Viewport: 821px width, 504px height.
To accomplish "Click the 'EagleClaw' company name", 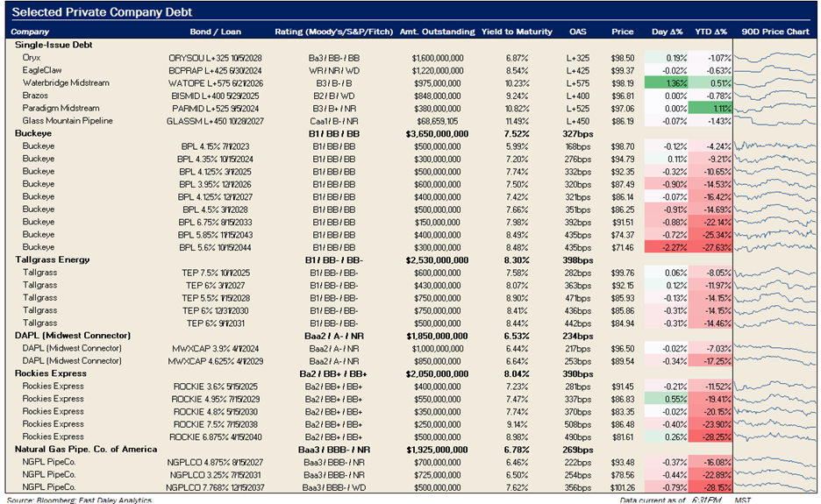I will pyautogui.click(x=42, y=70).
